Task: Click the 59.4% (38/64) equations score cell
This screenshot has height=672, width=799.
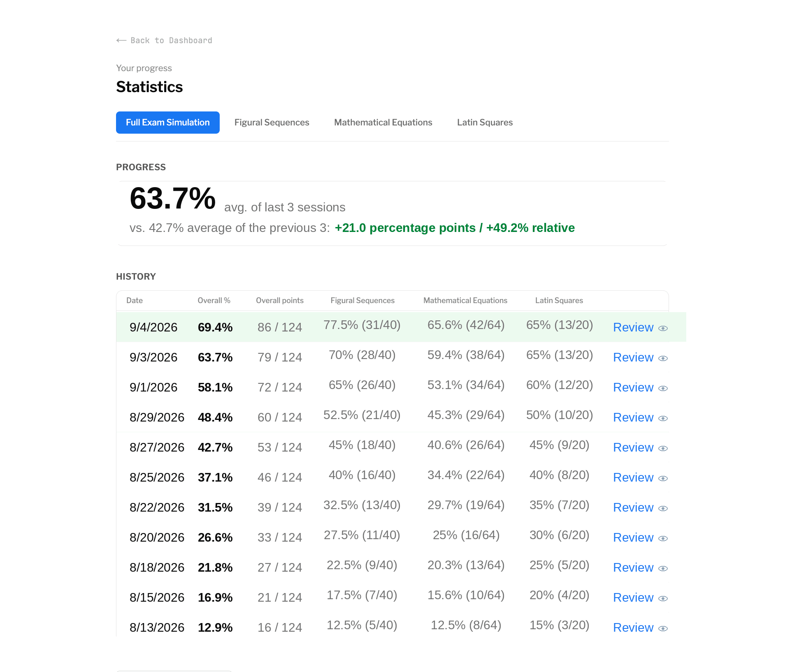Action: (466, 355)
